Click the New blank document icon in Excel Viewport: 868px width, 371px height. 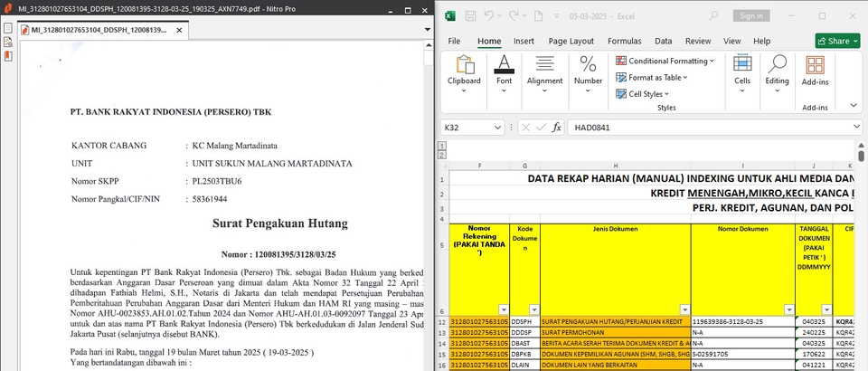(539, 16)
